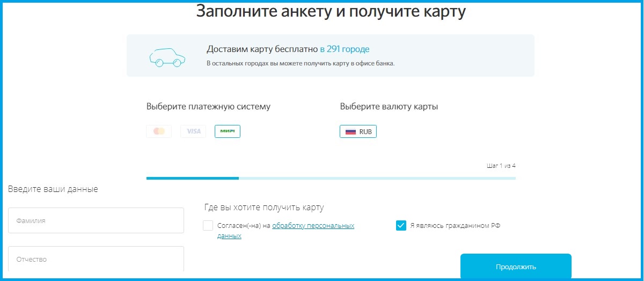Click 'Шаг 1 из 4' text
Viewport: 644px width, 281px height.
click(501, 166)
